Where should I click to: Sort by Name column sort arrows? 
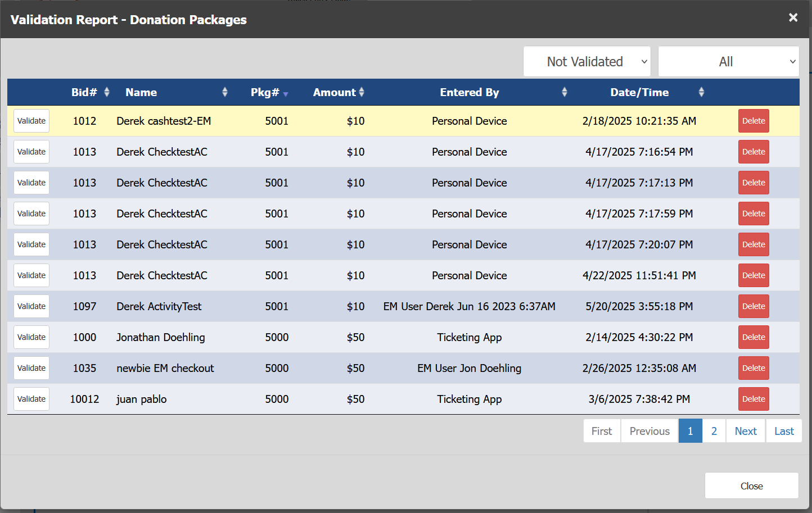point(225,92)
